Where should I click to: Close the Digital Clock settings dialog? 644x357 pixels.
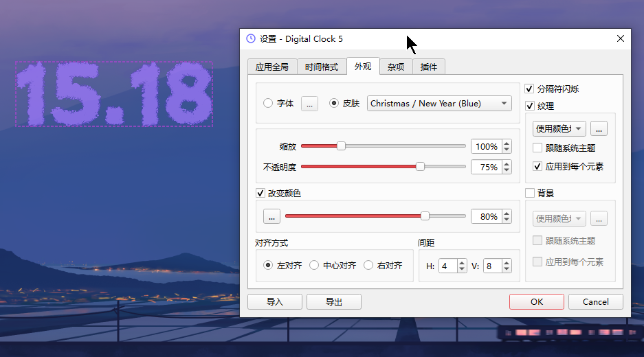(620, 38)
